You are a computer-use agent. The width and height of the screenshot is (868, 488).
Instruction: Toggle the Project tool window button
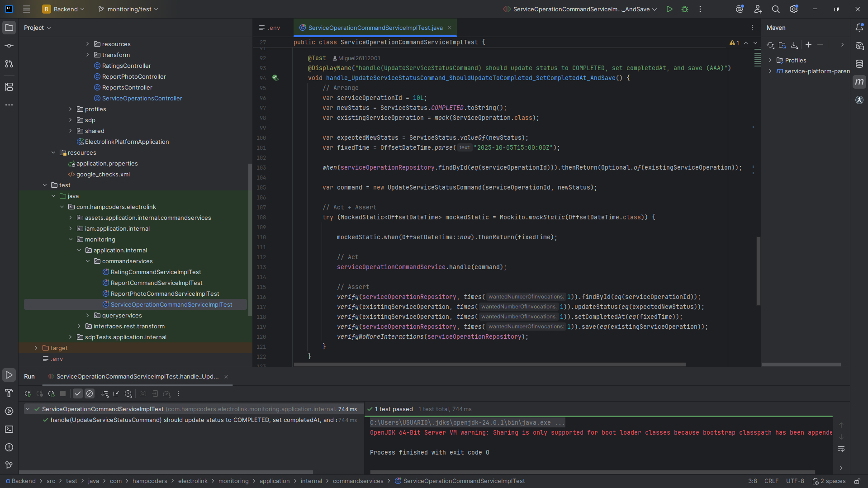9,28
